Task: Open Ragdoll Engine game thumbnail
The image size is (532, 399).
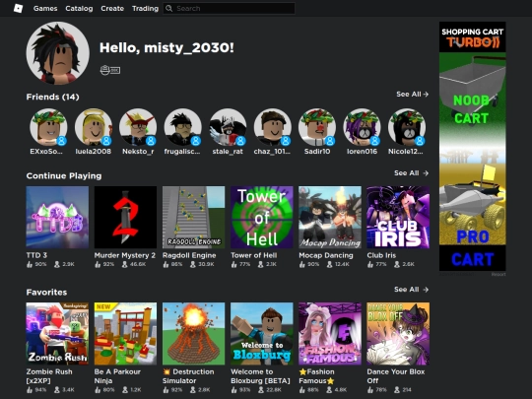Action: [194, 217]
